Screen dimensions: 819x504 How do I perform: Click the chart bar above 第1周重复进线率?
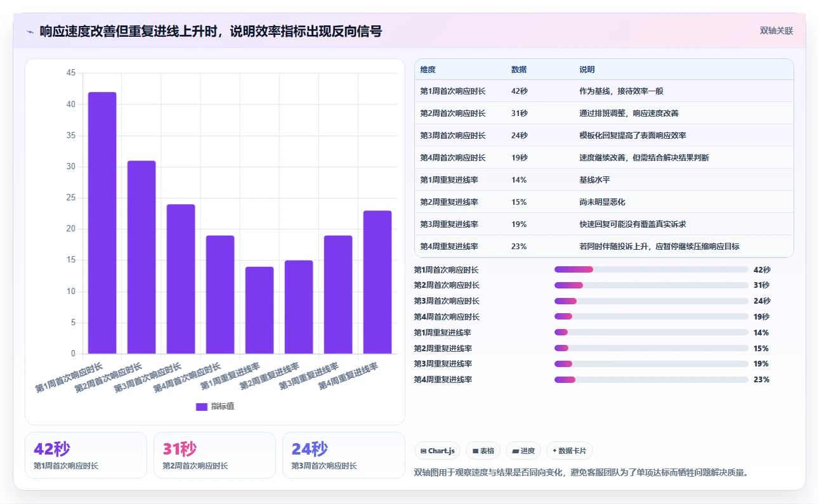pos(259,310)
